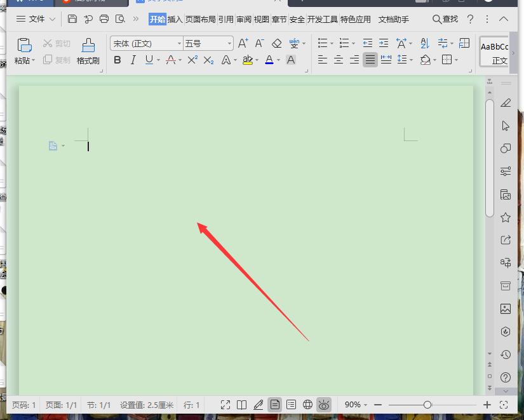The height and width of the screenshot is (420, 524).
Task: Expand the highlight color dropdown arrow
Action: 257,60
